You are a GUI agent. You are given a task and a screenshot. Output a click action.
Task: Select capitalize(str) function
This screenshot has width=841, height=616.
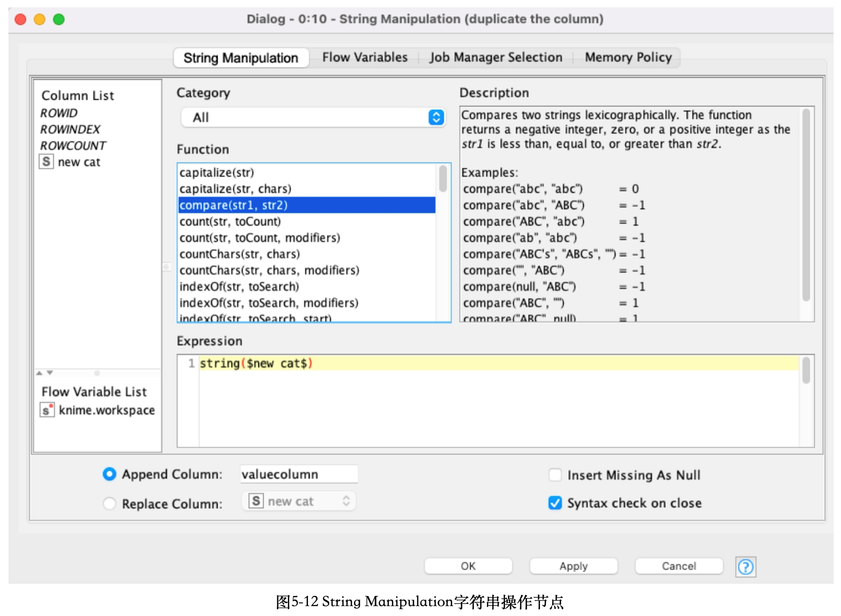point(307,173)
